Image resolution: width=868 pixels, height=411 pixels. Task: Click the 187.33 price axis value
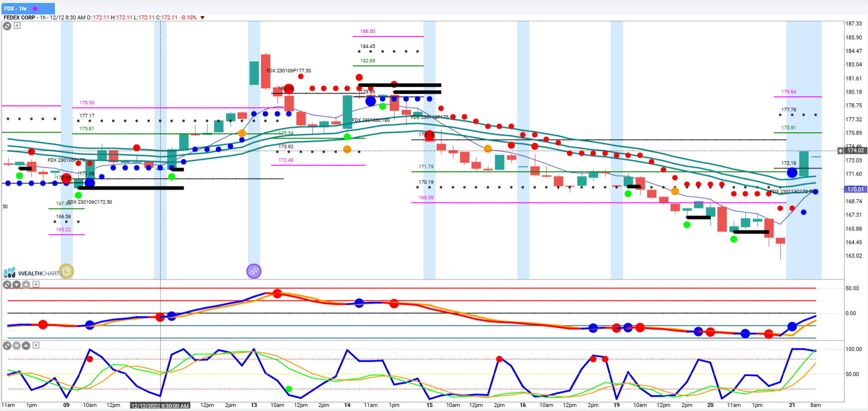pos(854,23)
